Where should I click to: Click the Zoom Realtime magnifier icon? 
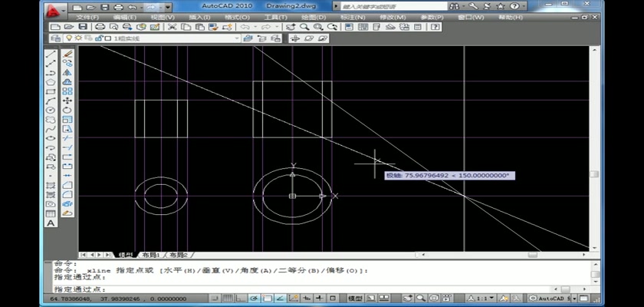tap(304, 27)
